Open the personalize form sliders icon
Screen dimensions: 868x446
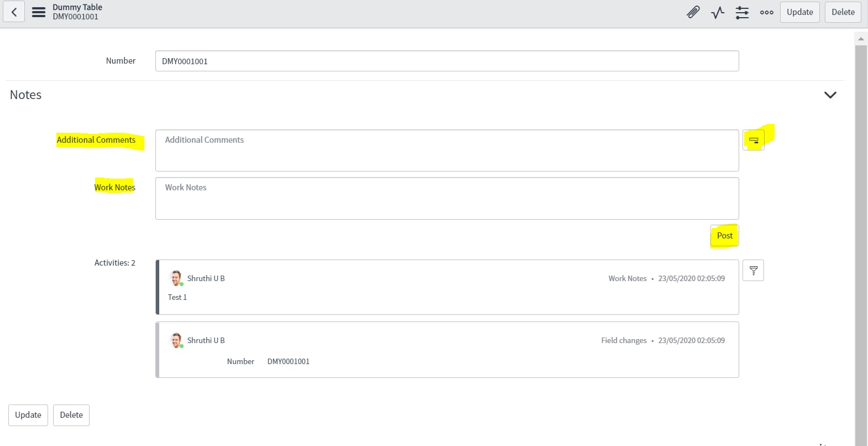click(742, 12)
